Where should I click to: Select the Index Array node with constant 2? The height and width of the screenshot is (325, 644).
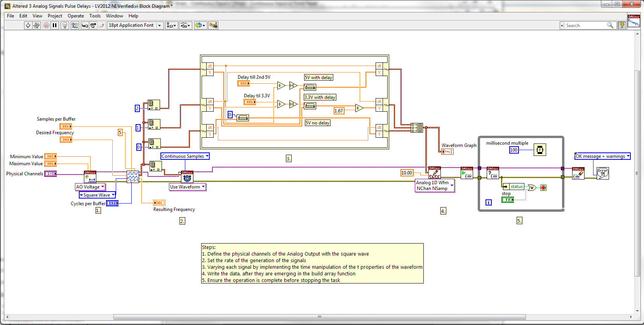154,105
